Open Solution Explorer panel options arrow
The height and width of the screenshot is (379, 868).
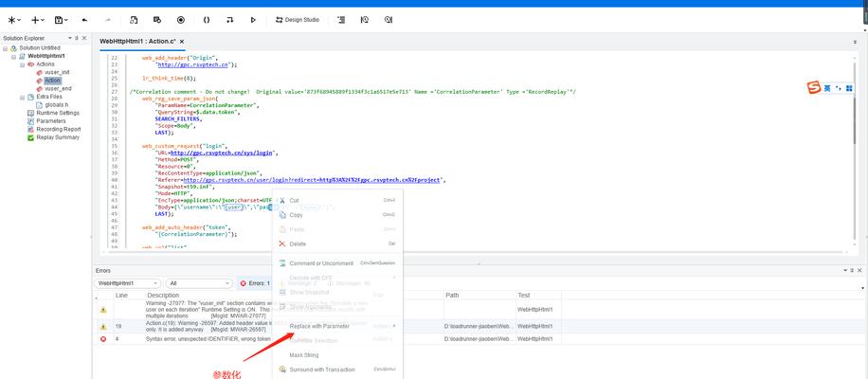pyautogui.click(x=70, y=38)
